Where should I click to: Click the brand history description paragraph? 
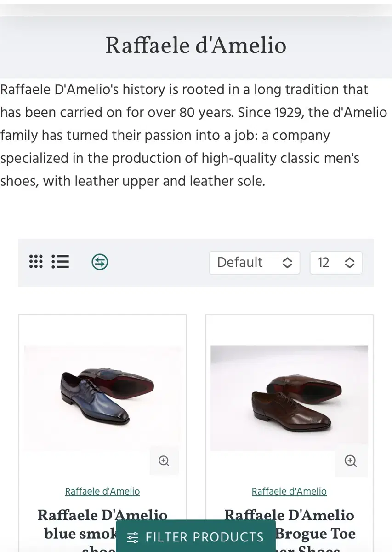point(193,135)
